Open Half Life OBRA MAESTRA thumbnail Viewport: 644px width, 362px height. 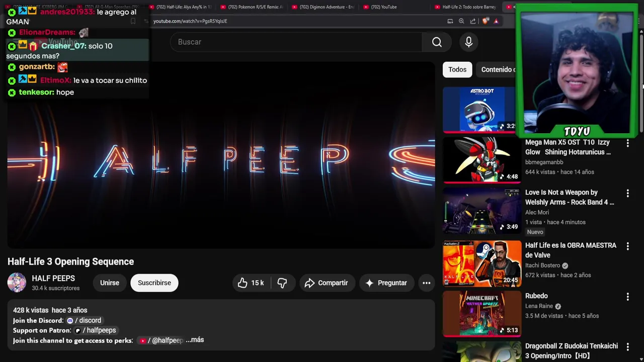[482, 263]
